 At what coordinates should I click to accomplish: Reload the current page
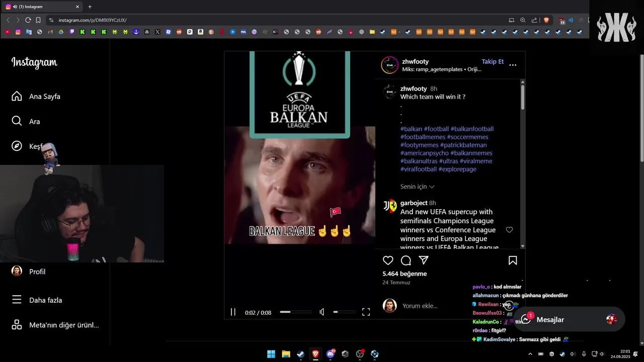point(28,20)
